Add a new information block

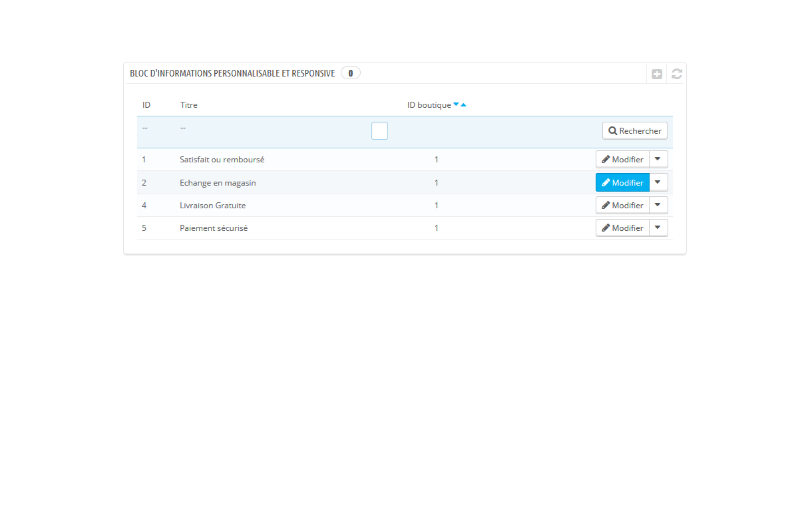tap(656, 73)
